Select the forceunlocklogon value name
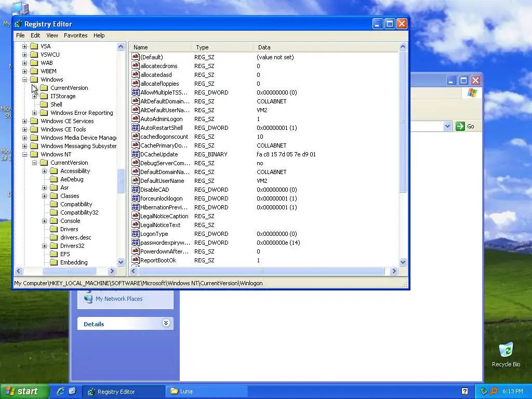 coord(162,198)
